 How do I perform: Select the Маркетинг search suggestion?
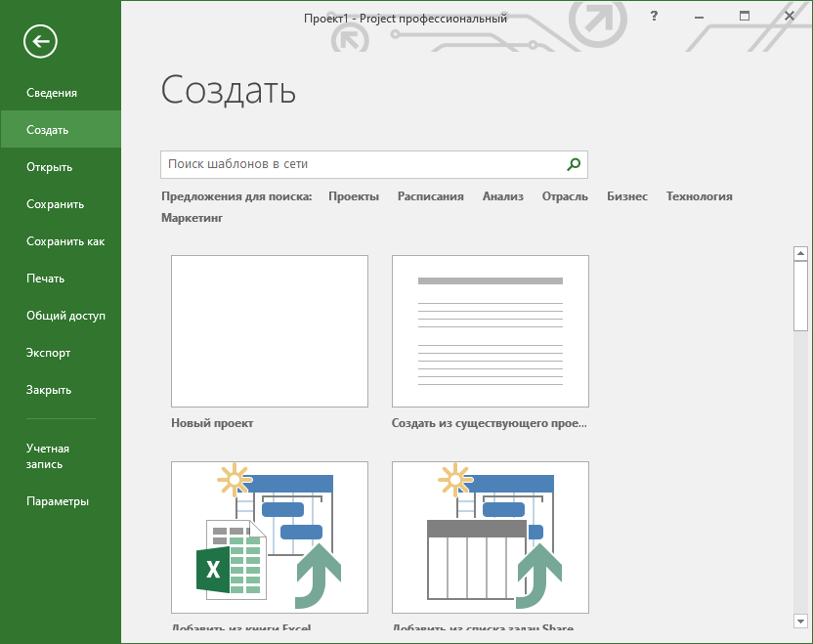point(193,218)
